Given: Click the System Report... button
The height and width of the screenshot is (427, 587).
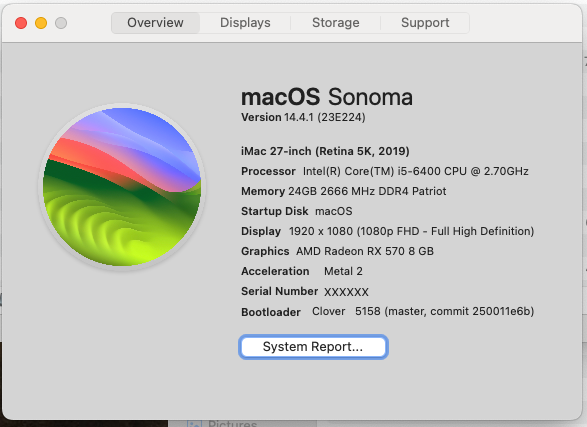Looking at the screenshot, I should (313, 347).
